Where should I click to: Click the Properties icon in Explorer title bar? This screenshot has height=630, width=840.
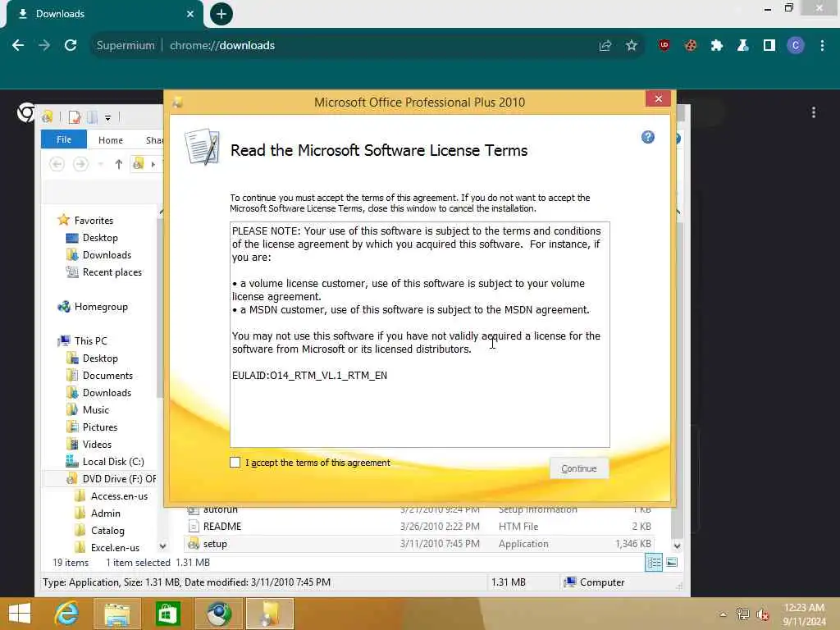75,116
